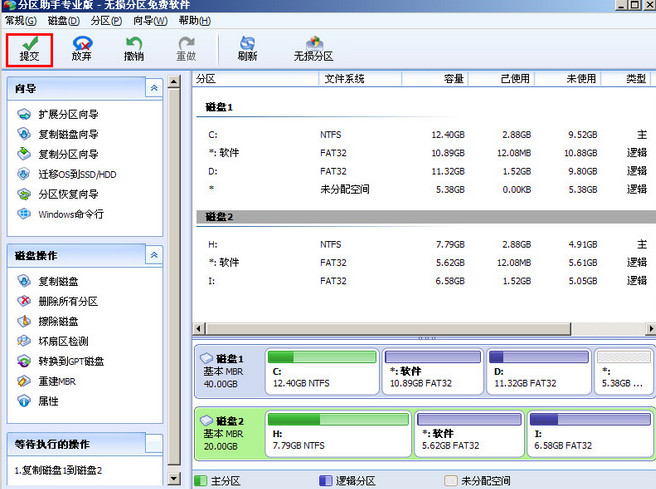Viewport: 656px width, 489px height.
Task: Select the D: 11.32GB FAT32 partition block
Action: tap(539, 371)
